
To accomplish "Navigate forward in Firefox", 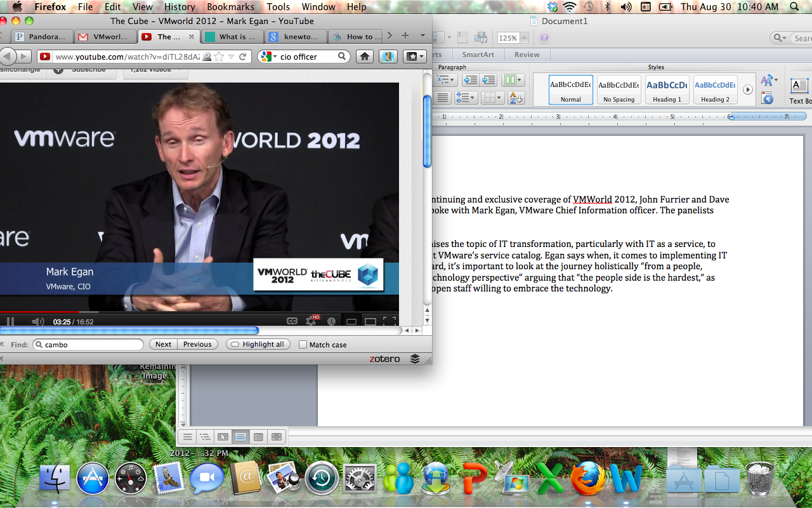I will click(25, 57).
